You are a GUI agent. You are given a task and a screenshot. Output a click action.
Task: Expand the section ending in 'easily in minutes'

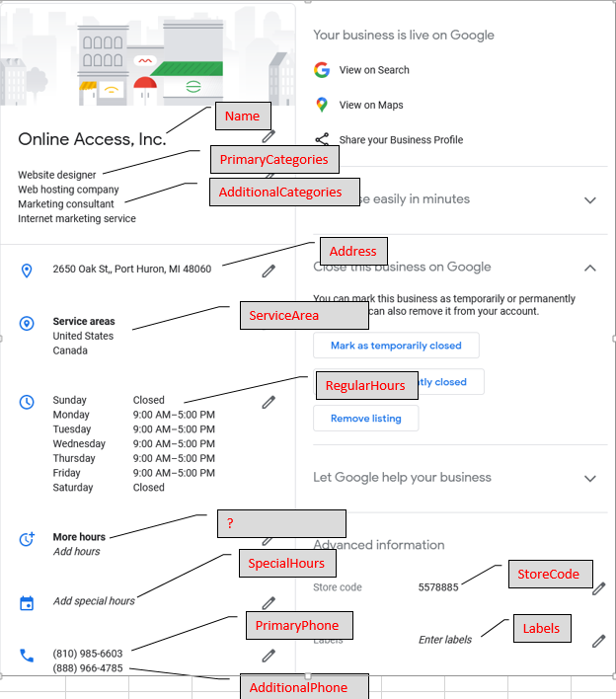pos(590,200)
